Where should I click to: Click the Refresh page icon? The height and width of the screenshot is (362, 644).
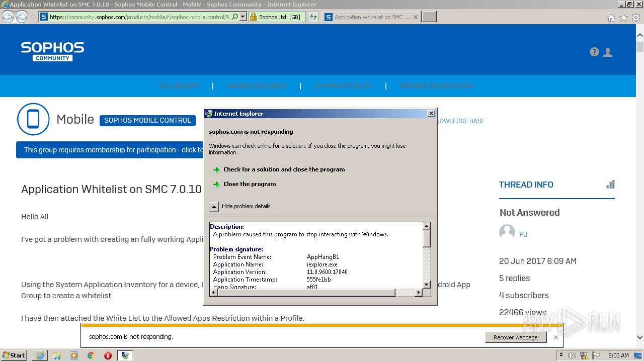coord(313,17)
